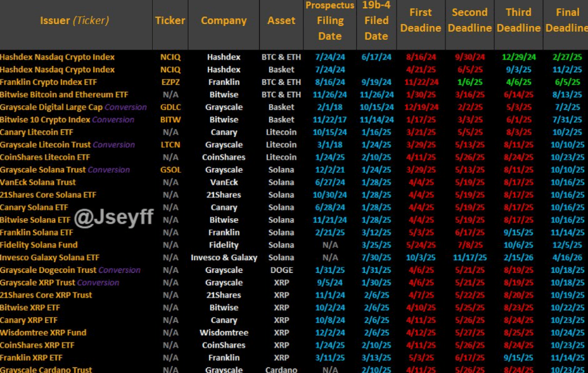Select the 4/16/26 final deadline cell

pos(567,258)
